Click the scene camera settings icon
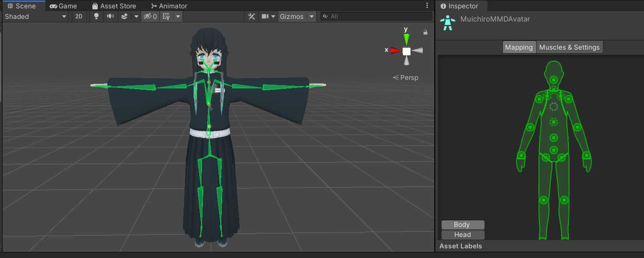Viewport: 644px width, 258px height. point(265,16)
